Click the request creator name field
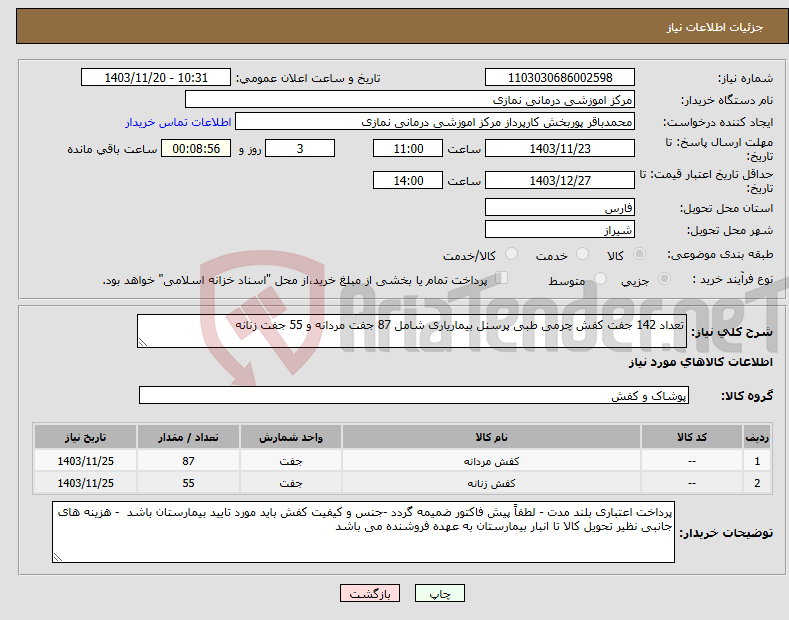Viewport: 789px width, 620px height. (x=435, y=121)
